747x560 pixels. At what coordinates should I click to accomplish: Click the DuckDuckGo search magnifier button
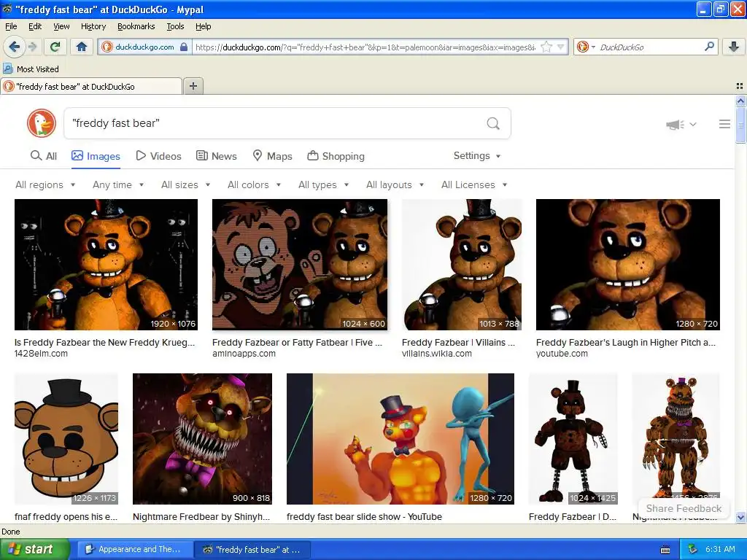click(493, 123)
